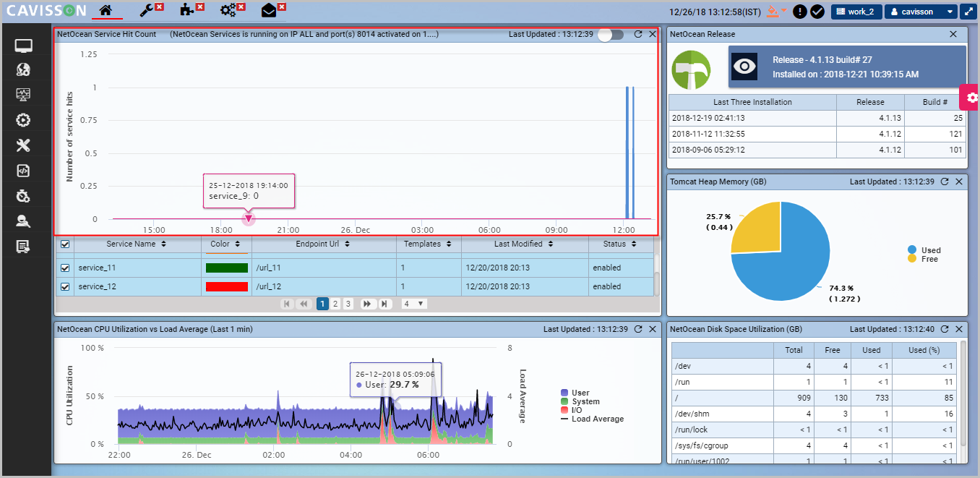Open the monitoring graph sidebar icon
980x478 pixels.
(x=24, y=95)
